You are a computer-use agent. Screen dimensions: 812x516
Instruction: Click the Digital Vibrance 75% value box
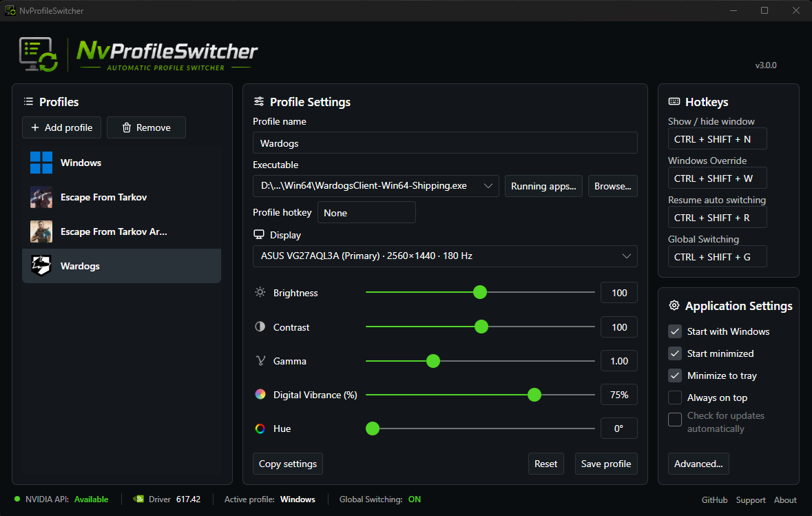[x=619, y=395]
